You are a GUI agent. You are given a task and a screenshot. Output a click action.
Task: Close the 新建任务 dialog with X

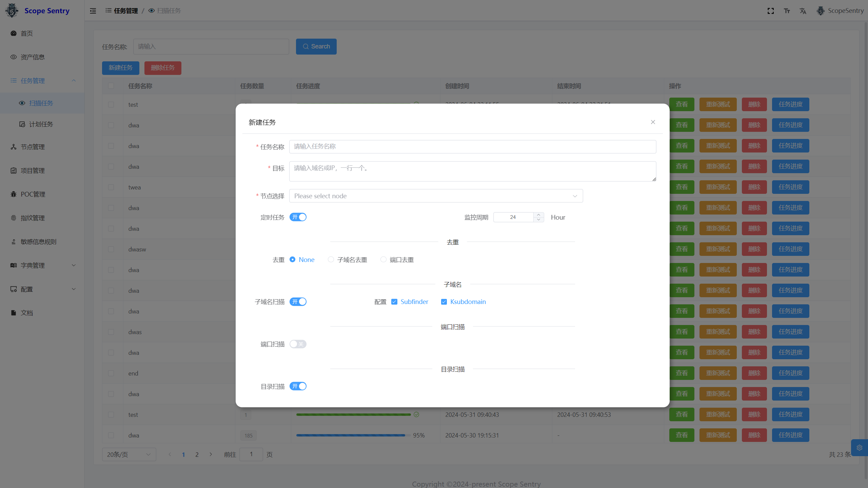pyautogui.click(x=653, y=122)
